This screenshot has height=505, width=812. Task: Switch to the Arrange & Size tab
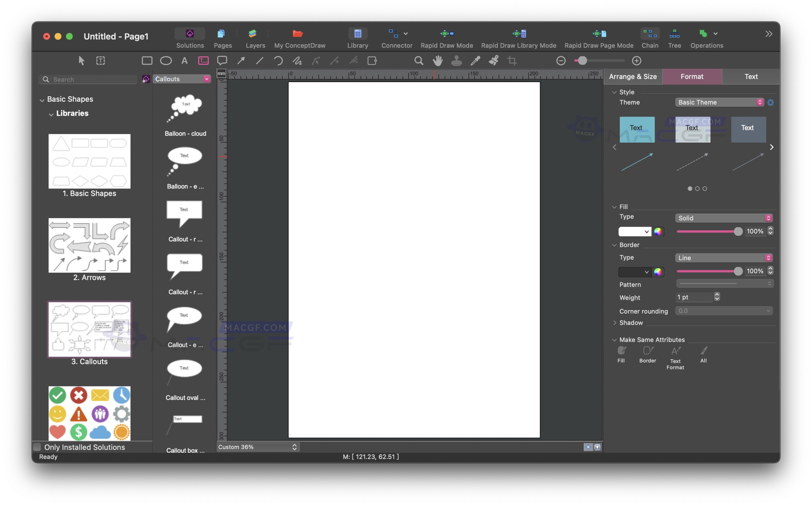click(x=632, y=76)
